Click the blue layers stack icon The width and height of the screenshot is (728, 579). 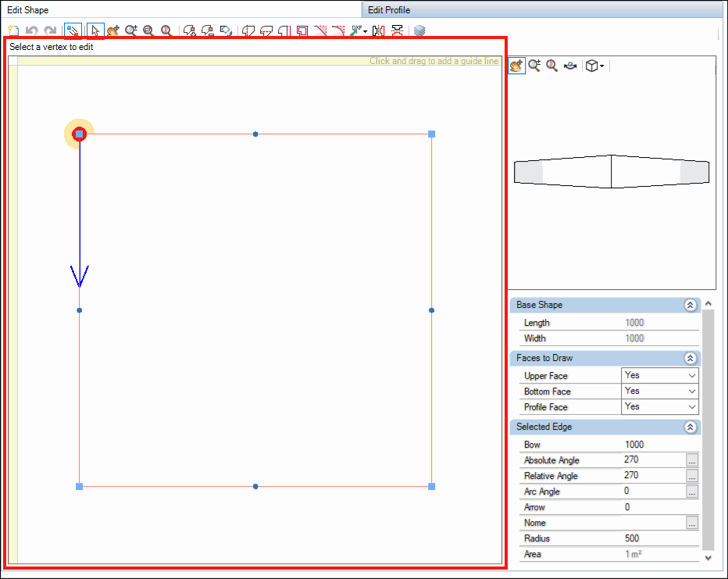[x=419, y=30]
